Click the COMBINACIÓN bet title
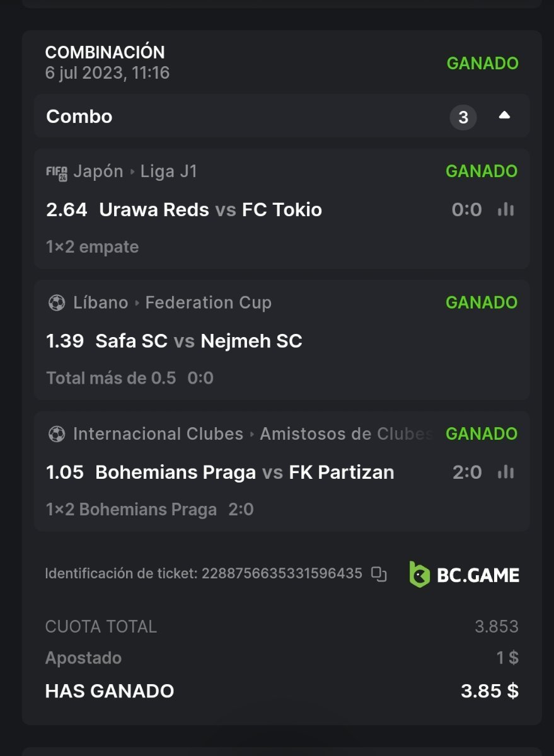The width and height of the screenshot is (554, 756). 105,52
